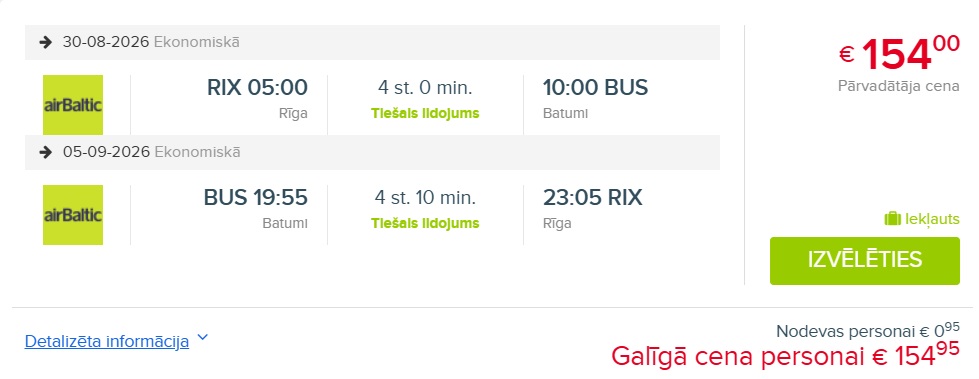The image size is (979, 379).
Task: Click the 10:00 BUS arrival time
Action: (596, 87)
